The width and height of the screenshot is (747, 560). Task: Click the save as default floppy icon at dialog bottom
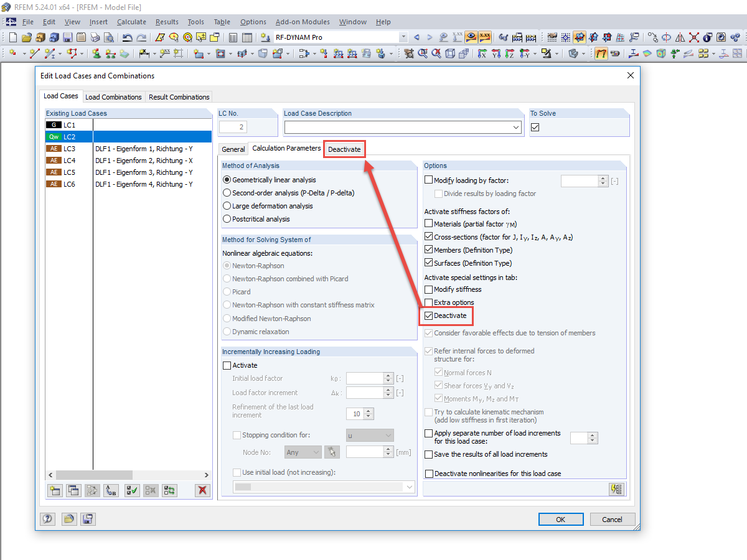(88, 519)
